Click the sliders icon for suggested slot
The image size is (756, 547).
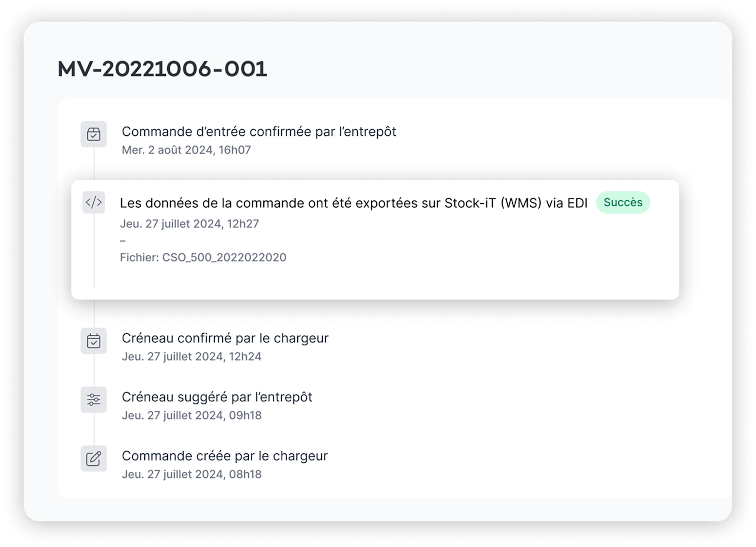[94, 399]
